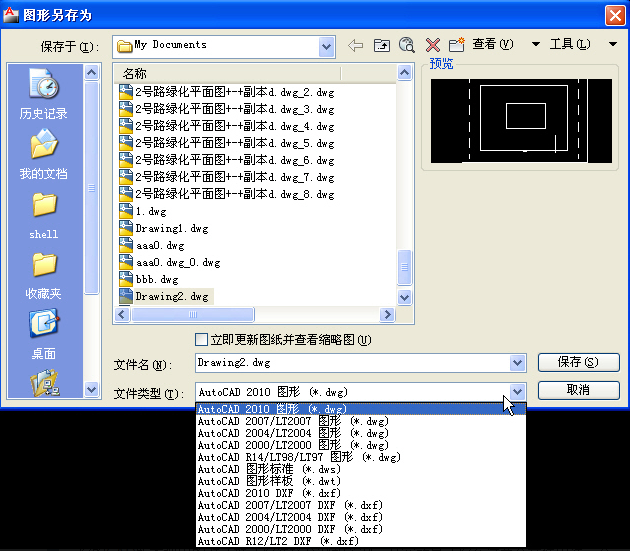This screenshot has height=551, width=630.
Task: Collapse the 文件类型 dropdown arrow
Action: tap(518, 391)
